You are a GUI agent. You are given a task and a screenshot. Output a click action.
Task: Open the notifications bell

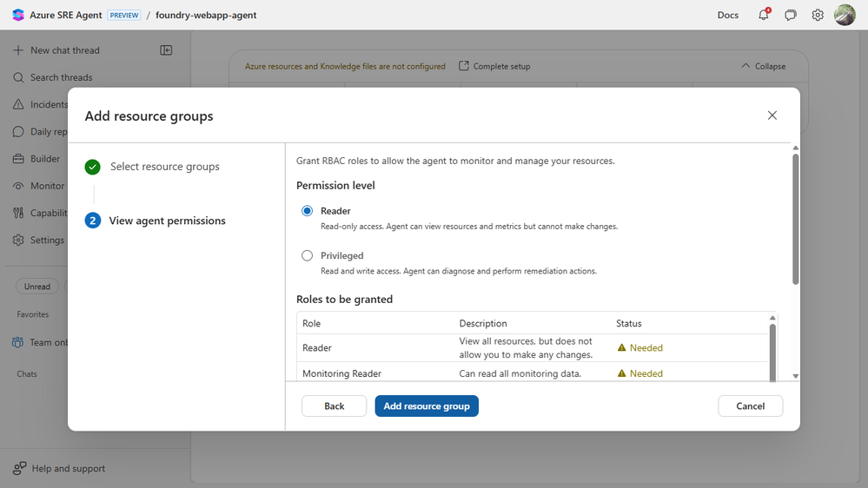[764, 15]
